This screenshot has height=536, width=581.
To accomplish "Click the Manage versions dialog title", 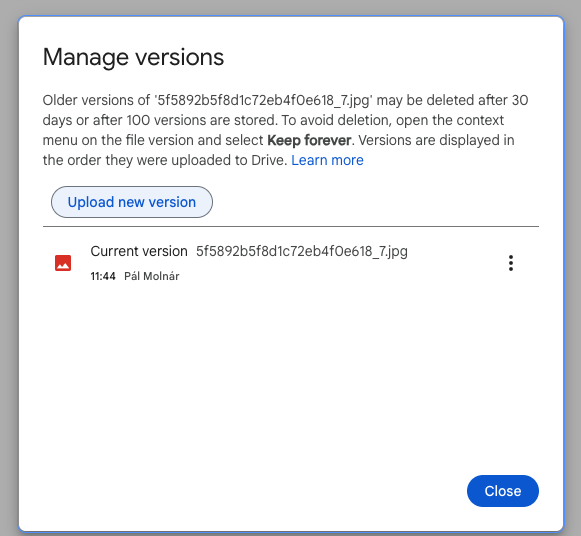I will [x=133, y=57].
